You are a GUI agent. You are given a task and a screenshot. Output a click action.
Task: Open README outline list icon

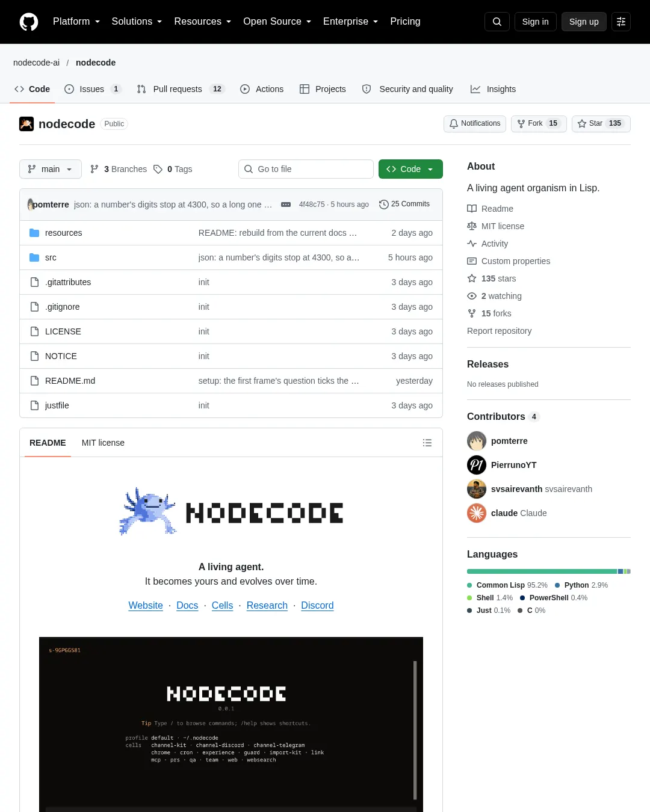pos(427,443)
